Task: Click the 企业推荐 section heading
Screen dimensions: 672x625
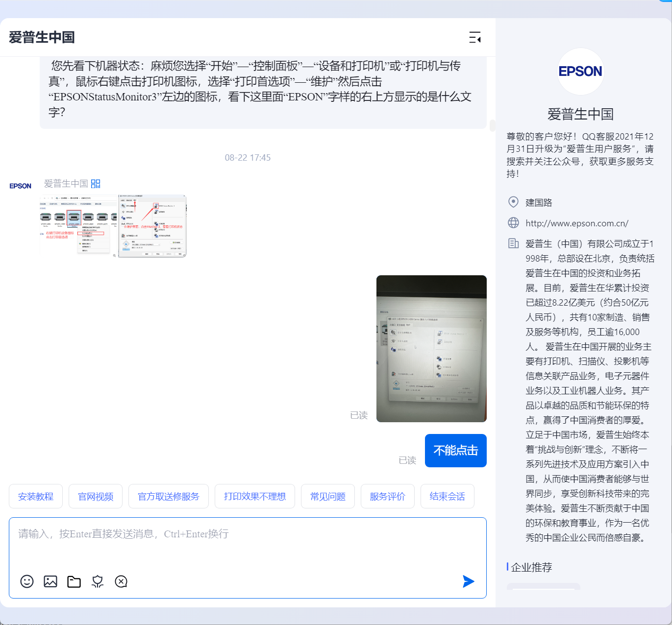Action: (531, 567)
